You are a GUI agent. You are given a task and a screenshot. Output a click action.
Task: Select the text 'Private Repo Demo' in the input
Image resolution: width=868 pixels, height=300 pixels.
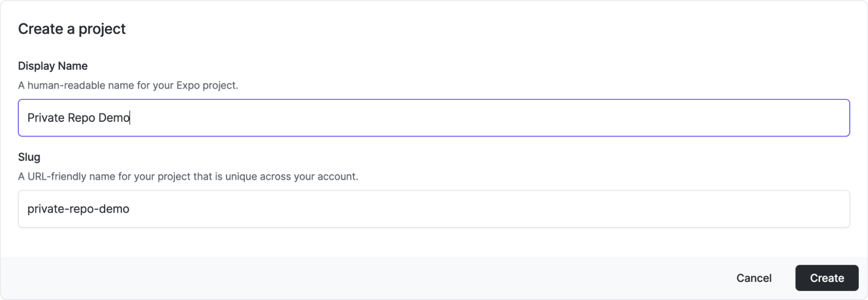pyautogui.click(x=78, y=117)
